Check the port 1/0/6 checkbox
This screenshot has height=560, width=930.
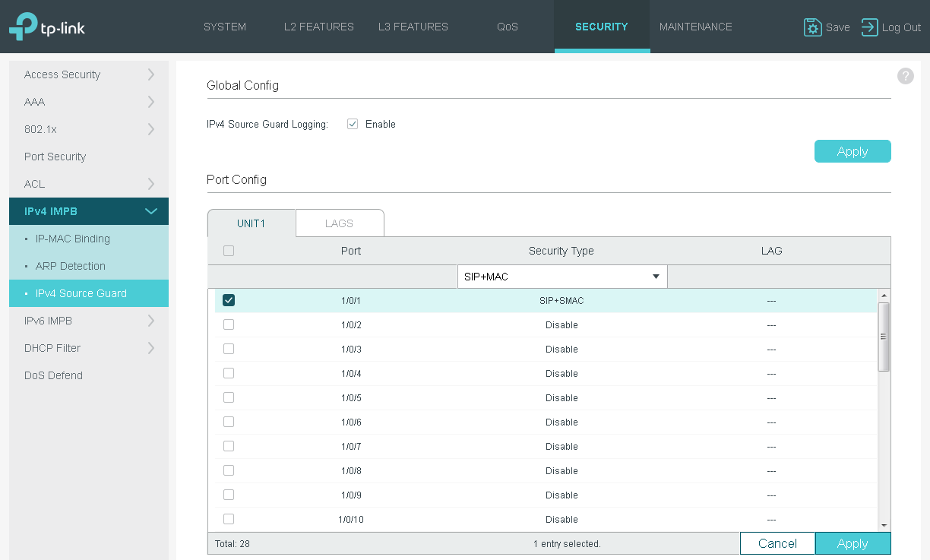pos(229,422)
